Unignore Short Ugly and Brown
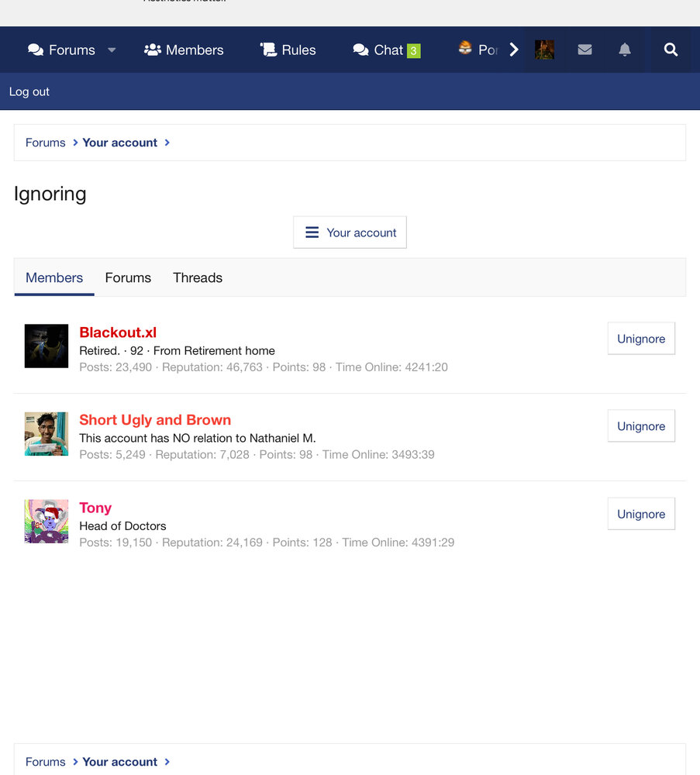 tap(641, 426)
